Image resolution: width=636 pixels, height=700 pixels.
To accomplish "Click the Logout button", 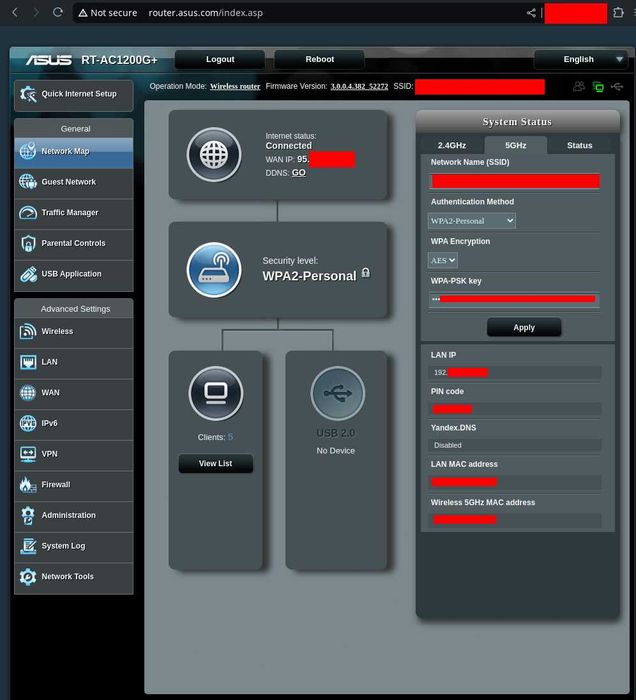I will 220,59.
